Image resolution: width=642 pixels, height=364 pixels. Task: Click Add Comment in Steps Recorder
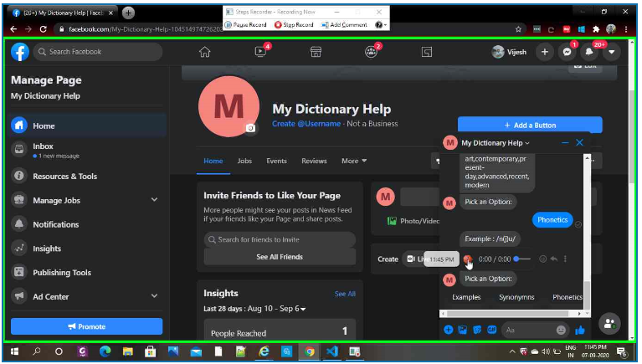[344, 24]
